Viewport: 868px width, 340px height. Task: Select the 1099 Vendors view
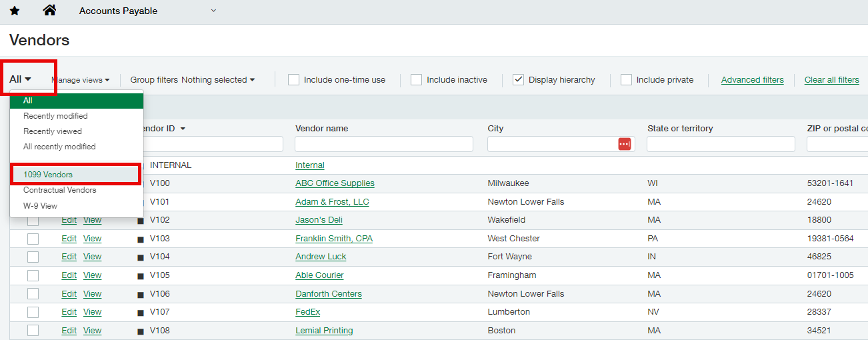tap(77, 175)
